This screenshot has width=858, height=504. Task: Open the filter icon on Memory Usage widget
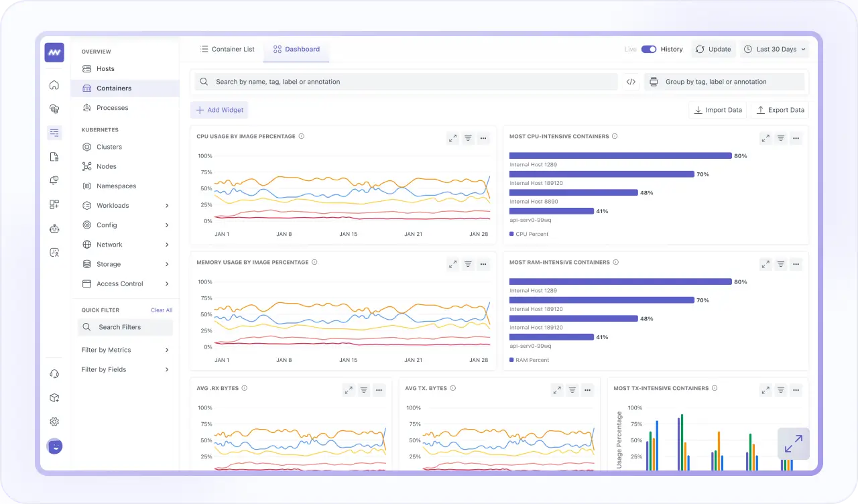tap(468, 264)
